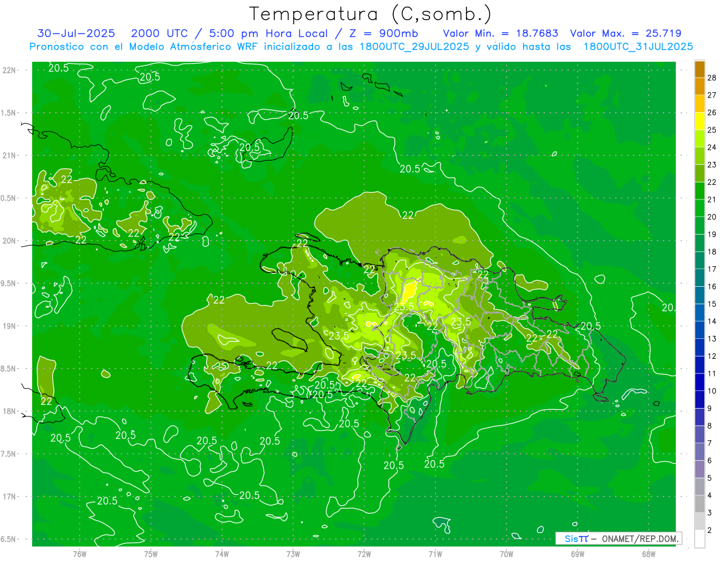This screenshot has width=728, height=562.
Task: Click the 76W longitude axis label
Action: click(x=79, y=554)
